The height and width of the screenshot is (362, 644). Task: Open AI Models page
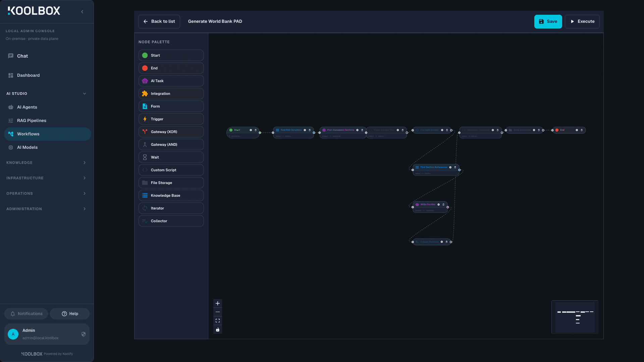tap(47, 147)
